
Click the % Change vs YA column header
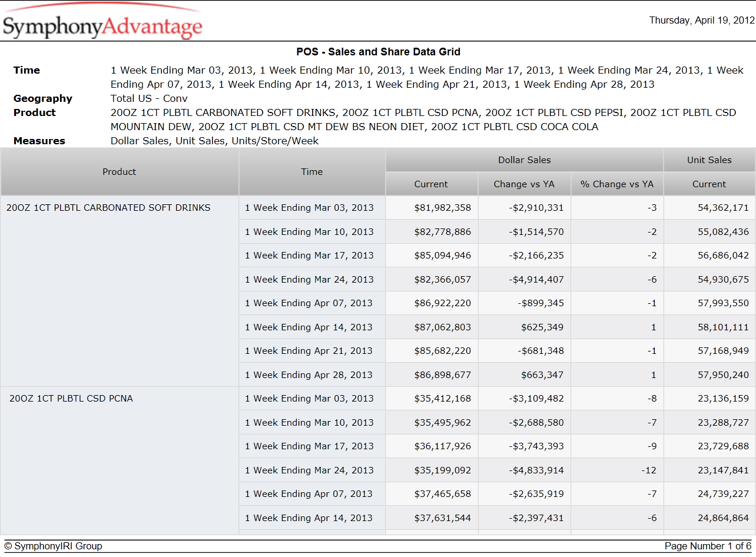[617, 184]
